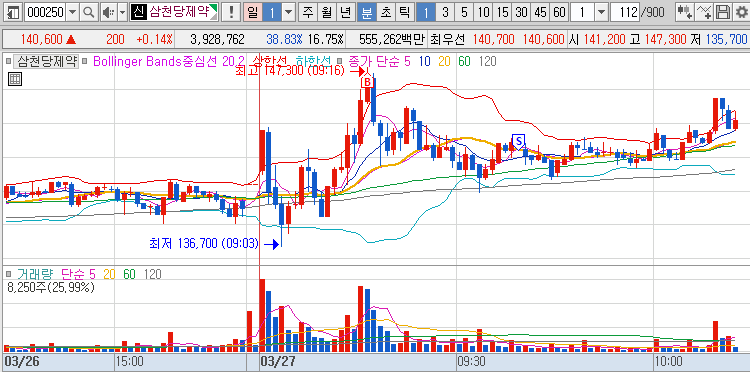
Task: Click the 하한선 lower band label
Action: tap(314, 61)
